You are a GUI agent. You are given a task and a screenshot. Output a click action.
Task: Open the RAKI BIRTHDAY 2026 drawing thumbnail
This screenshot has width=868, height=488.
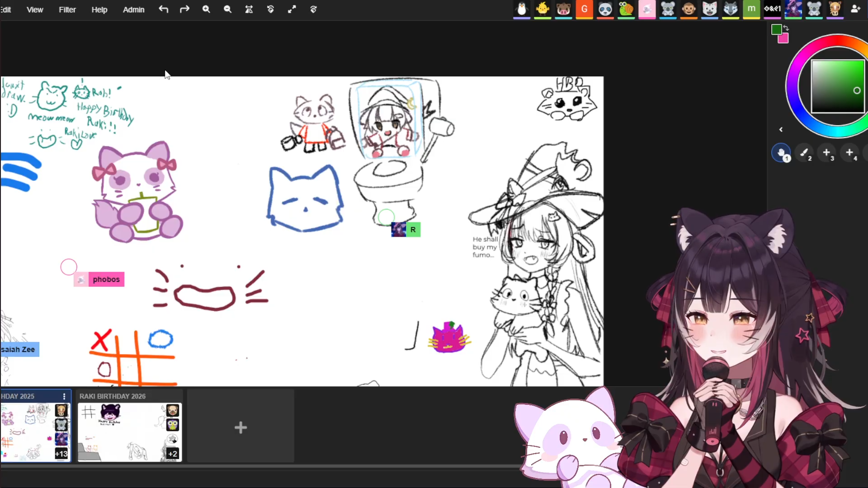[x=129, y=432]
